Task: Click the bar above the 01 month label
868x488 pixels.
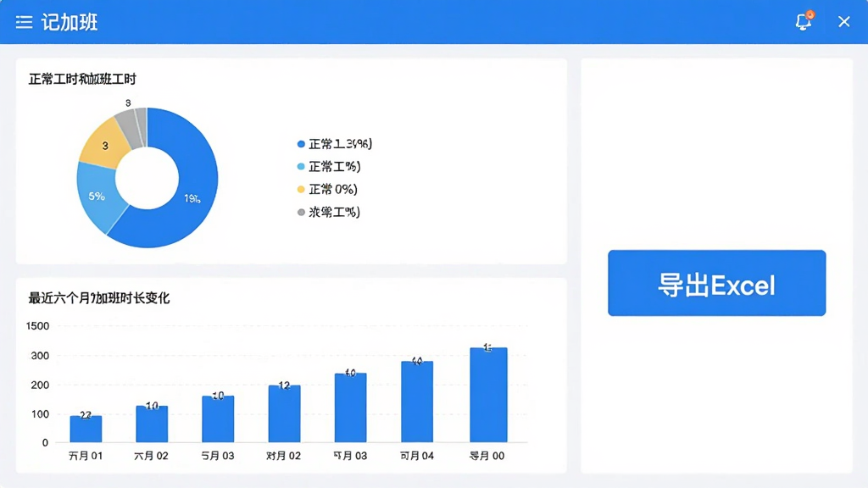Action: 86,429
